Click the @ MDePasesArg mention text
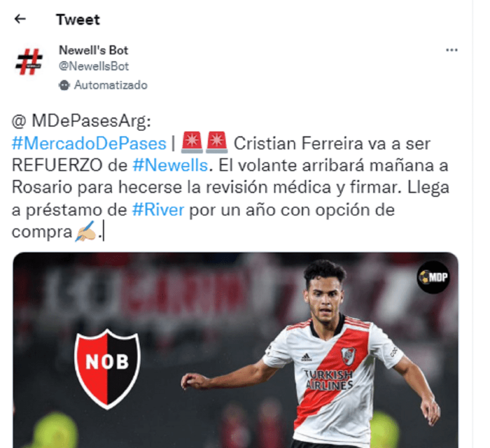Image resolution: width=490 pixels, height=448 pixels. [x=81, y=121]
